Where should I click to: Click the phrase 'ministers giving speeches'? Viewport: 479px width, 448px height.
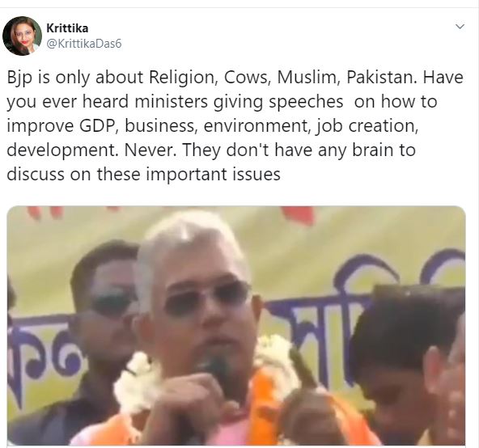[x=239, y=102]
